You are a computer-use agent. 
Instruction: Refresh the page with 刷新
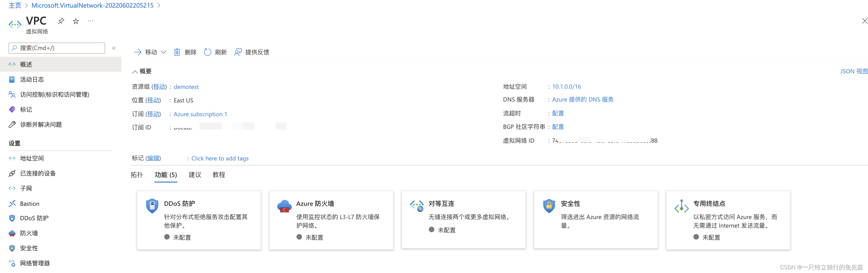click(x=215, y=52)
